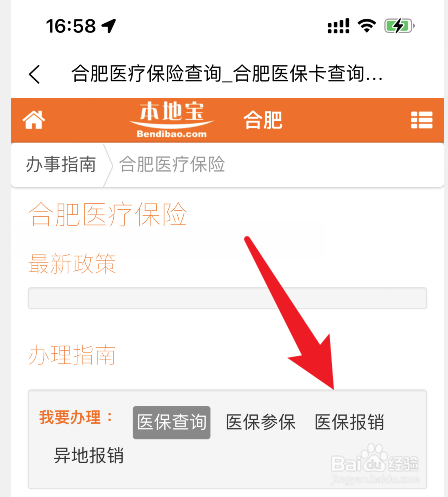Open the 办事指南 breadcrumb link
The image size is (448, 497).
(61, 164)
